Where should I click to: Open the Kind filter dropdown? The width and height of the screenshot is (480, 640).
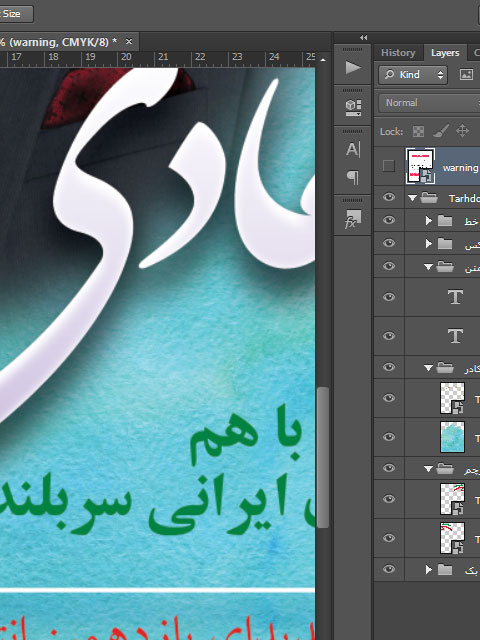(x=413, y=75)
